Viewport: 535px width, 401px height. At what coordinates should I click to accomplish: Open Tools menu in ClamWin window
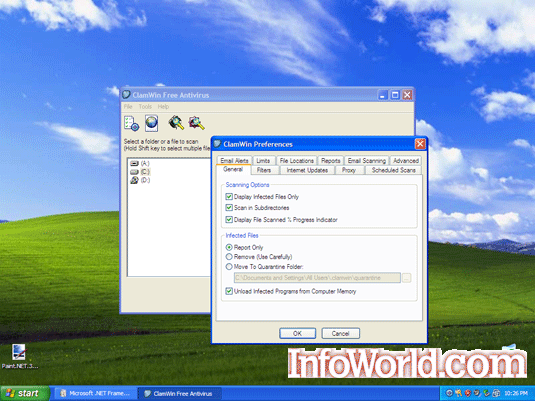[145, 106]
